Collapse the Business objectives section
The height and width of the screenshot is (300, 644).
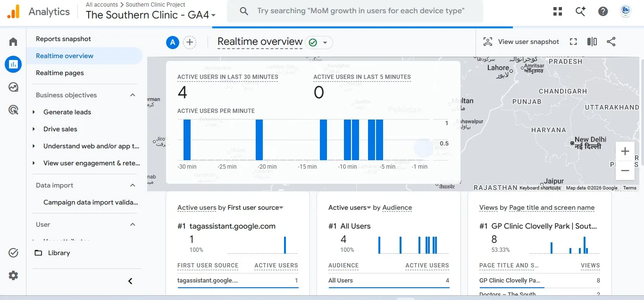[x=133, y=95]
